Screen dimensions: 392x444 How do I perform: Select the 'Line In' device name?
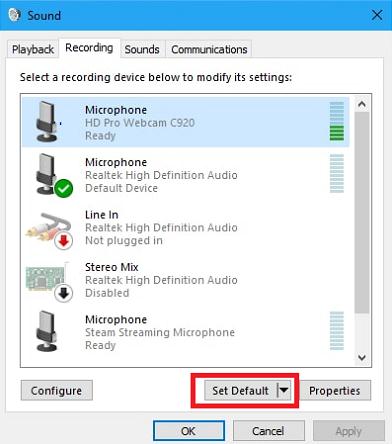102,215
